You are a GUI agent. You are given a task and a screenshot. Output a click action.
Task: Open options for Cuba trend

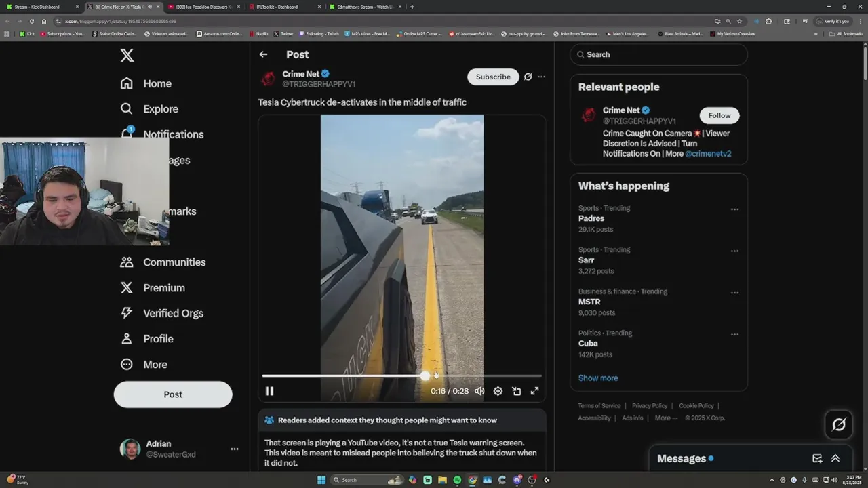(734, 334)
